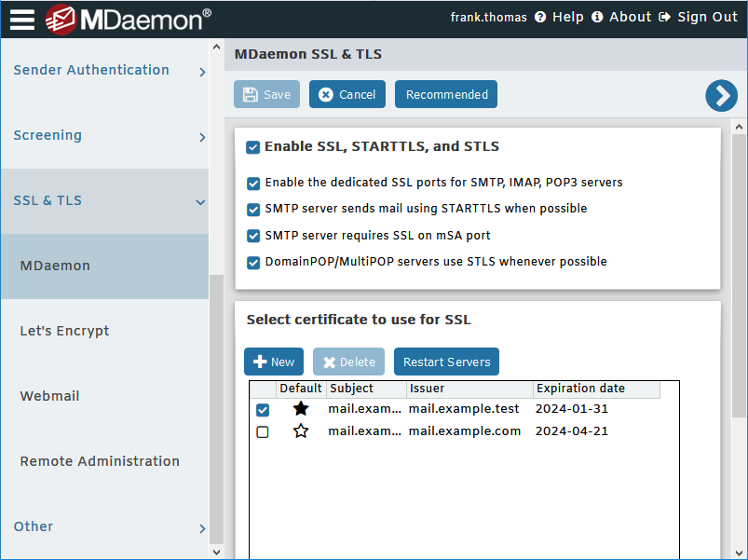Open Let's Encrypt settings page
Screen dimensions: 748x560
tap(65, 331)
